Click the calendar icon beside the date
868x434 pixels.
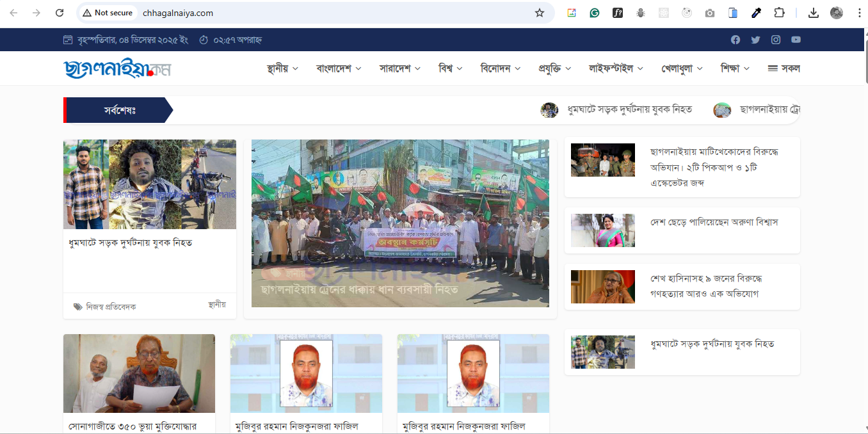point(68,39)
